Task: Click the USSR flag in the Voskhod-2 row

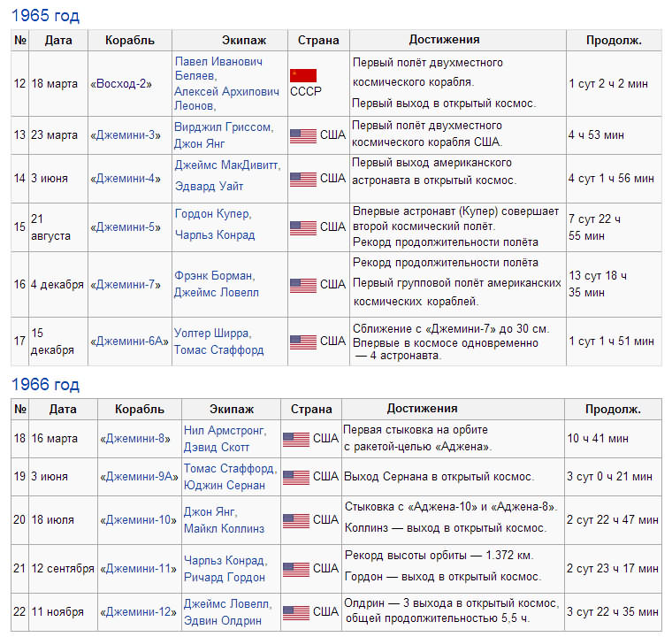Action: (x=303, y=75)
